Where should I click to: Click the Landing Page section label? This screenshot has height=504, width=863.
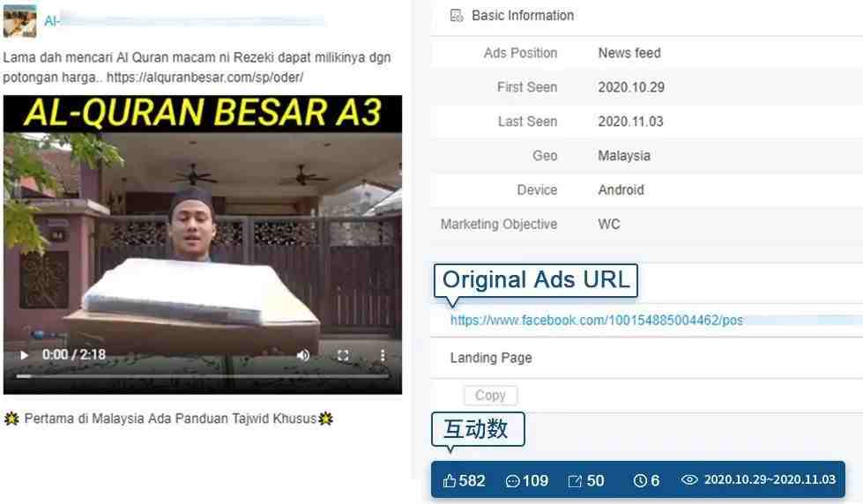(491, 358)
